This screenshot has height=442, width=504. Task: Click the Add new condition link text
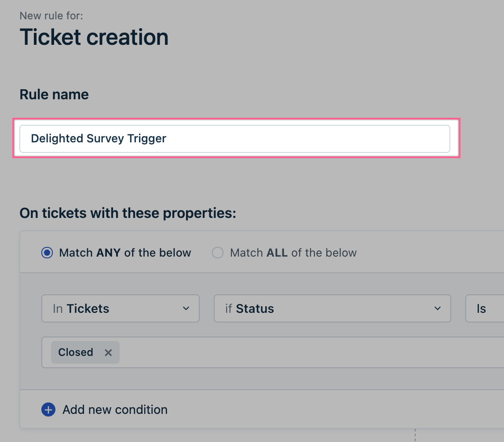(115, 410)
